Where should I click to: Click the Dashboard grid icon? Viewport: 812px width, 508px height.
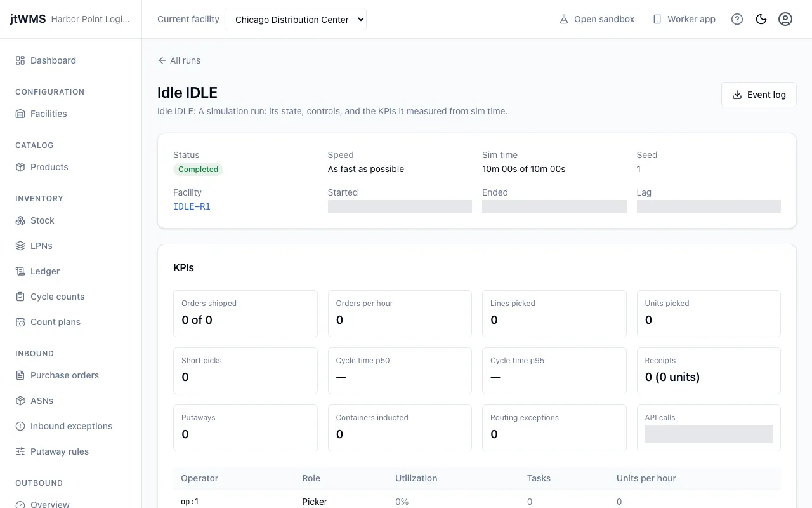(x=20, y=60)
